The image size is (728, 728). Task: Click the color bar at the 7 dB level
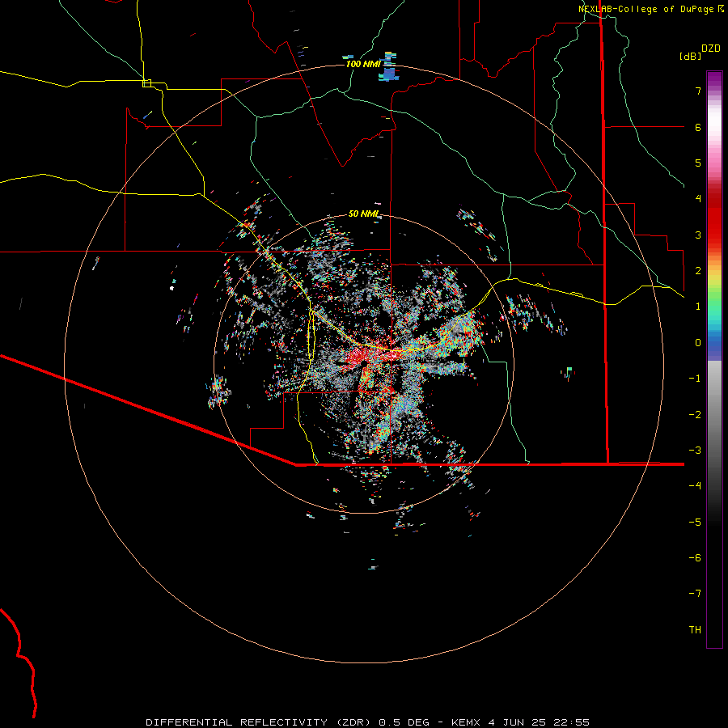(714, 91)
